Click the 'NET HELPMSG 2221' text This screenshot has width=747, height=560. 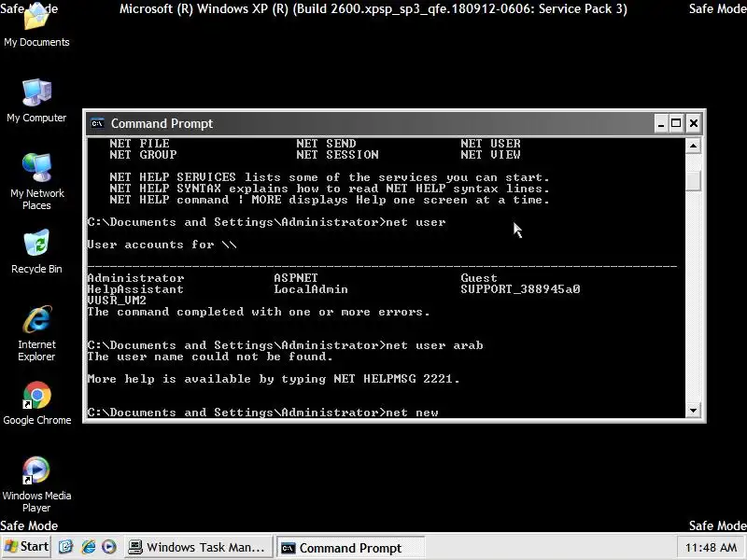392,379
